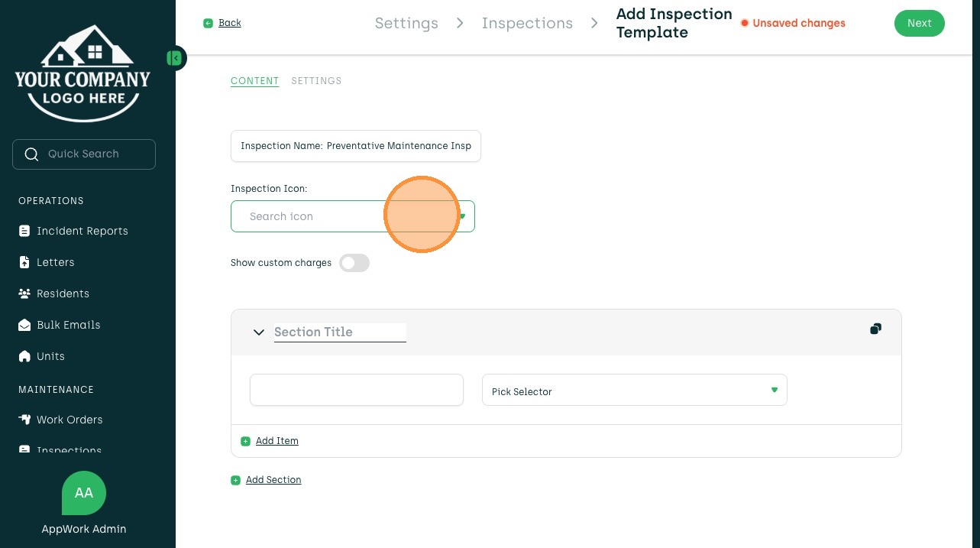Open the Pick Selector dropdown
Screen dimensions: 980x548
coord(634,391)
